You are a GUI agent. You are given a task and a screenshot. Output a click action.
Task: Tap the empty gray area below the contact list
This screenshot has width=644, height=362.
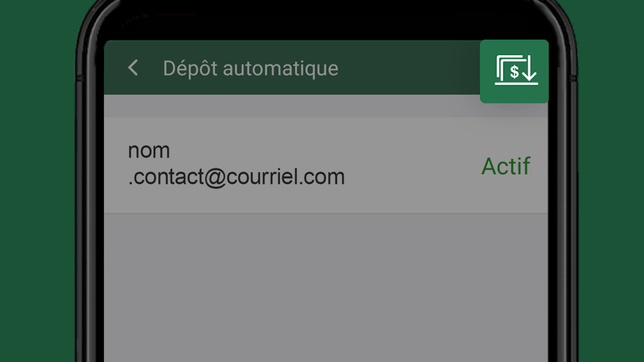click(326, 288)
